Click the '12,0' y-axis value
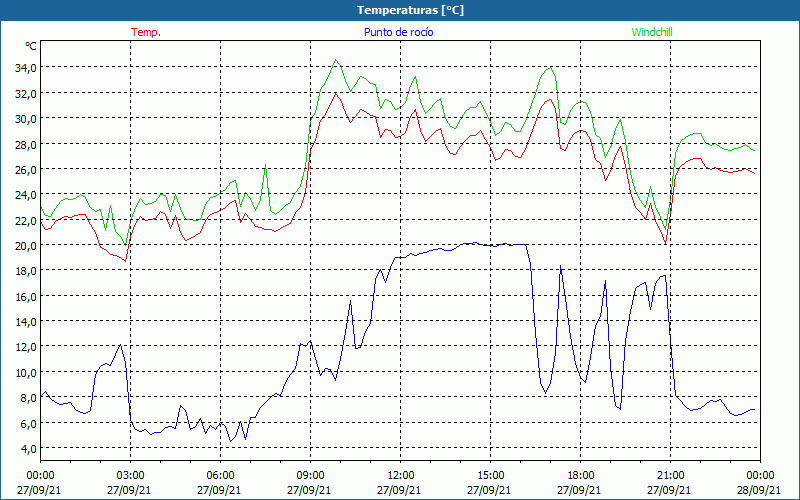Screen dimensions: 800x500 [26, 347]
